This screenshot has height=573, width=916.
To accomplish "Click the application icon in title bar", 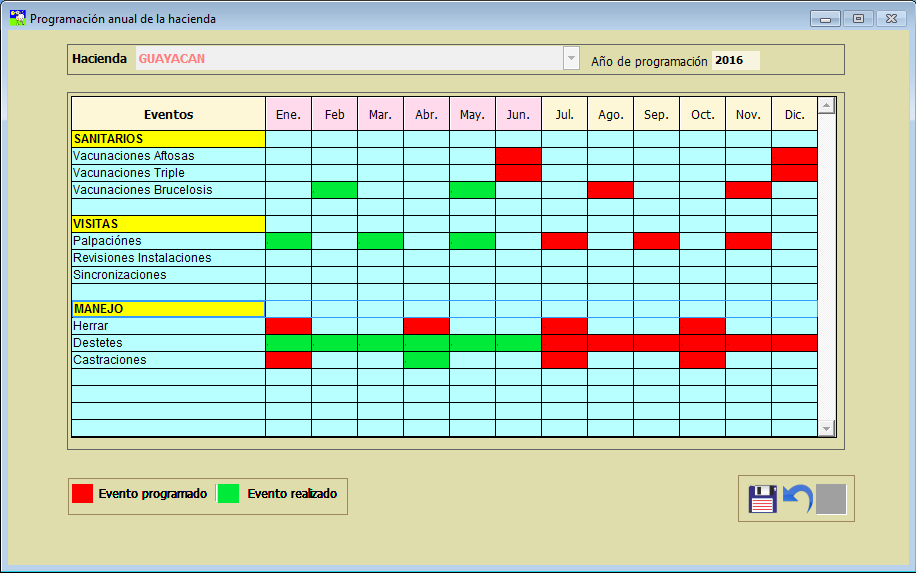I will (17, 18).
